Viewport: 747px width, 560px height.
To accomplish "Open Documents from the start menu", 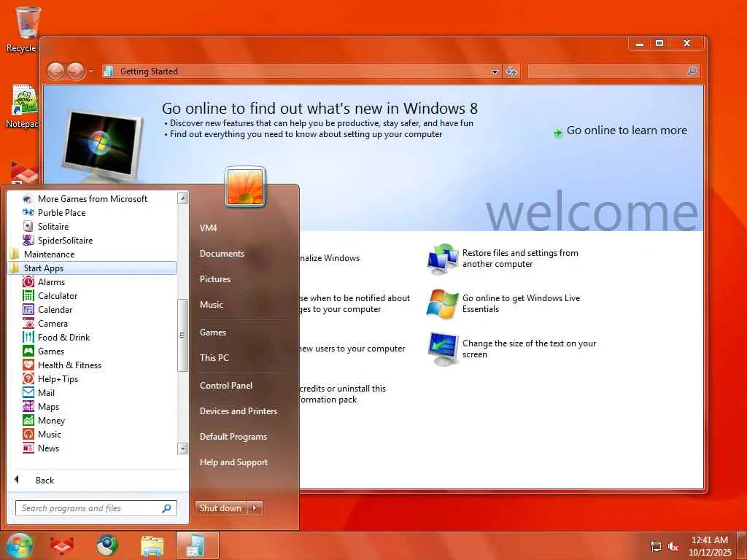I will pos(222,253).
